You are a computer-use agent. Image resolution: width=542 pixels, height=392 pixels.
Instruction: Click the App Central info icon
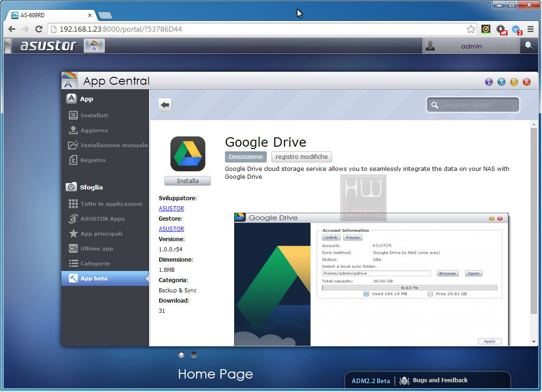(489, 82)
